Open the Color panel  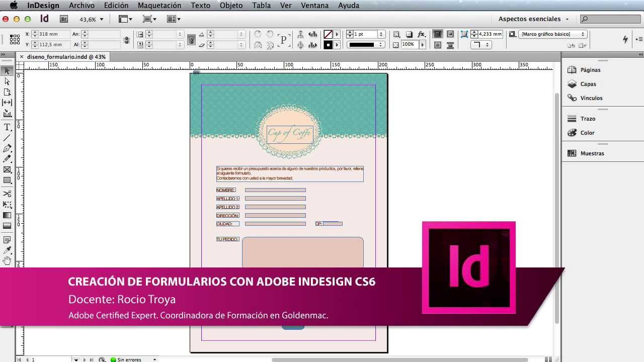(581, 133)
